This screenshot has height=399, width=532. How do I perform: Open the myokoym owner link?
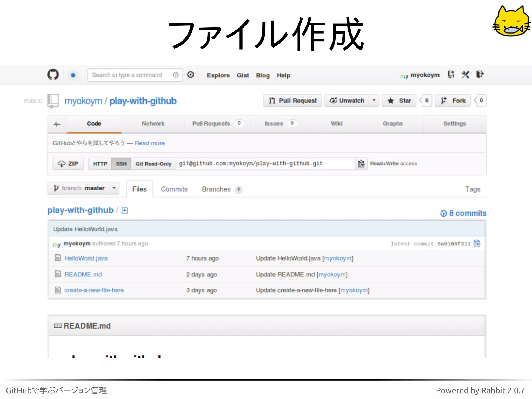point(83,101)
